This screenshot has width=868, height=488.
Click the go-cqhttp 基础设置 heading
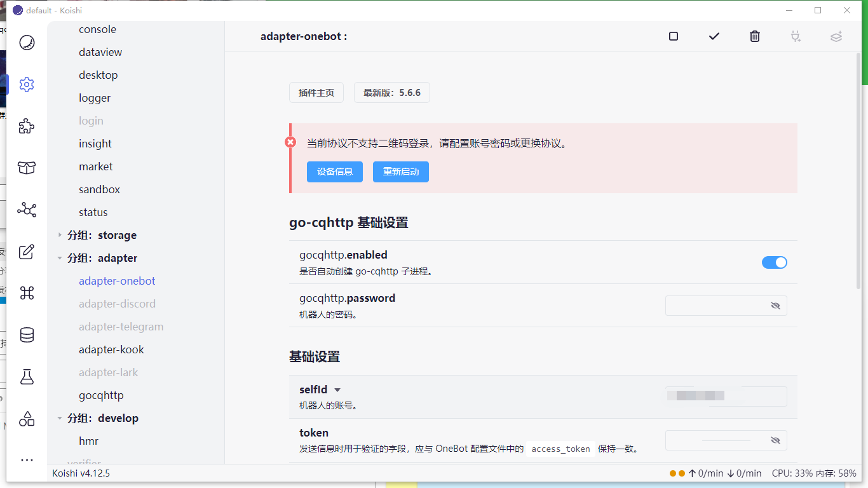(x=348, y=222)
